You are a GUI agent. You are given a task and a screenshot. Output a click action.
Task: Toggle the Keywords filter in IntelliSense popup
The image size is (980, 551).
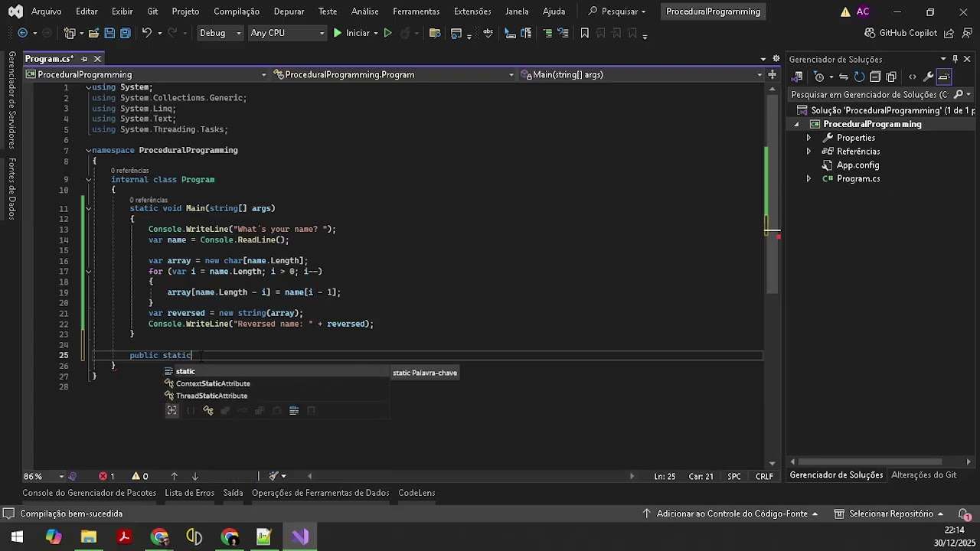click(293, 411)
